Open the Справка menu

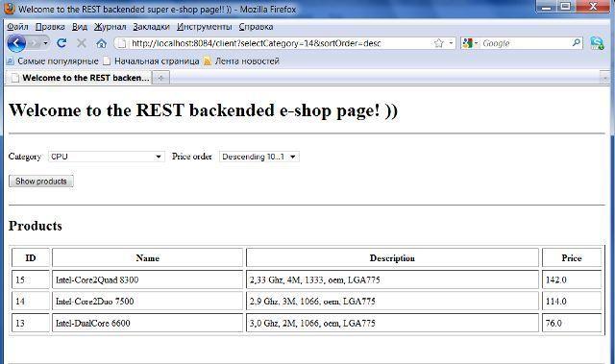[x=256, y=27]
